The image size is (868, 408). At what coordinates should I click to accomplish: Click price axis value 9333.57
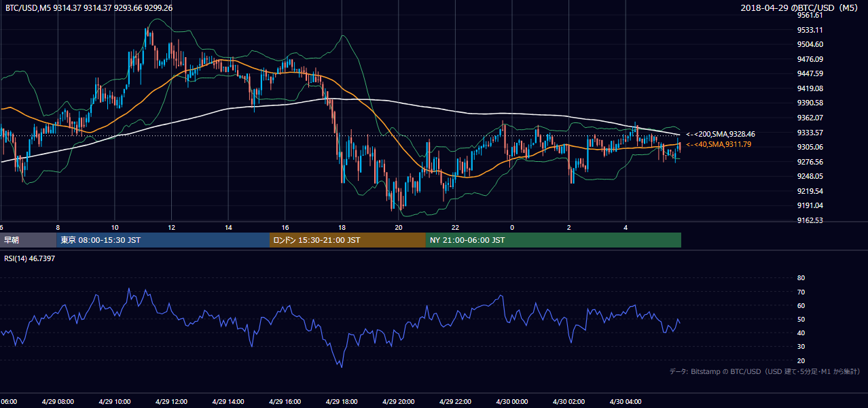810,133
